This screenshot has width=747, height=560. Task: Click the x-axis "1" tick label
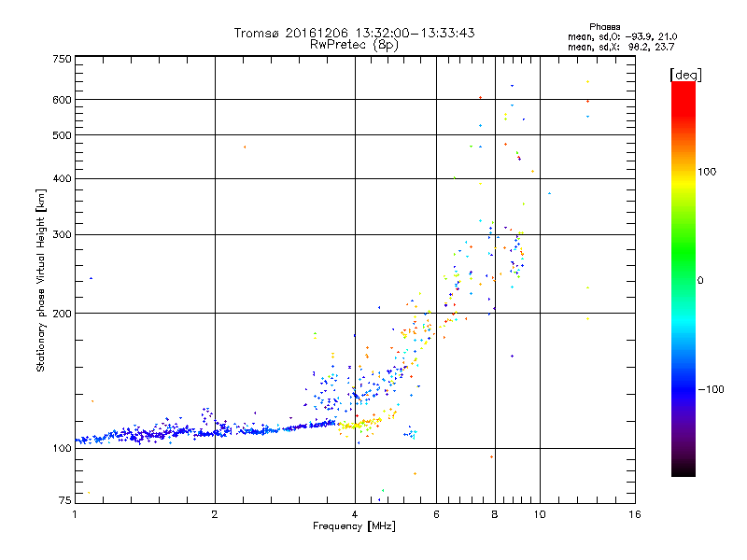click(x=75, y=514)
